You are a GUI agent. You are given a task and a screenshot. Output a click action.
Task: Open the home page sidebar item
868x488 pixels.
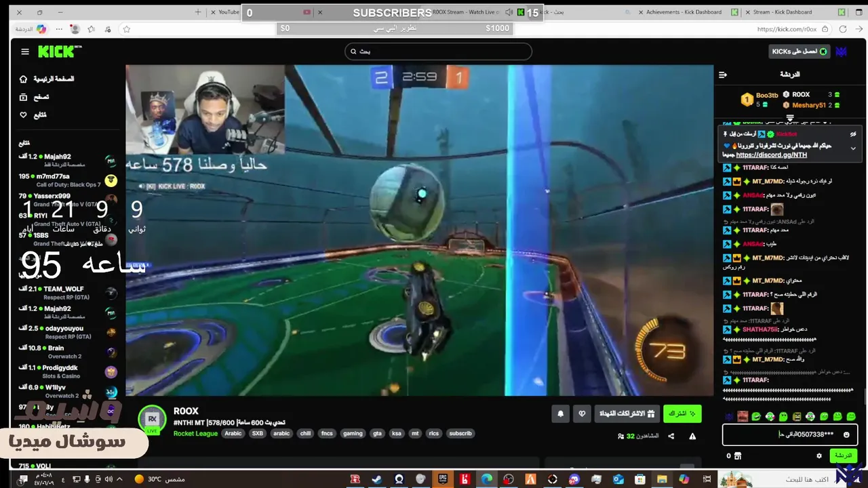click(x=47, y=79)
